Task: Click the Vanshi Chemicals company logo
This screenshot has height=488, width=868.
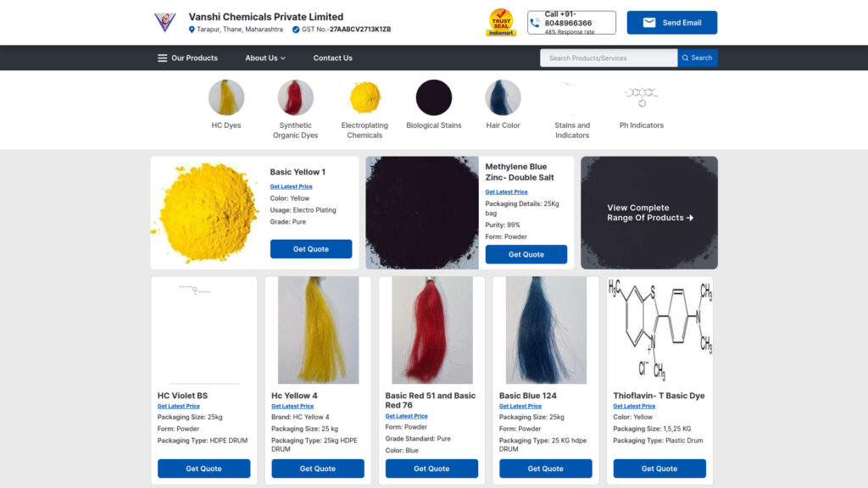Action: pyautogui.click(x=165, y=22)
